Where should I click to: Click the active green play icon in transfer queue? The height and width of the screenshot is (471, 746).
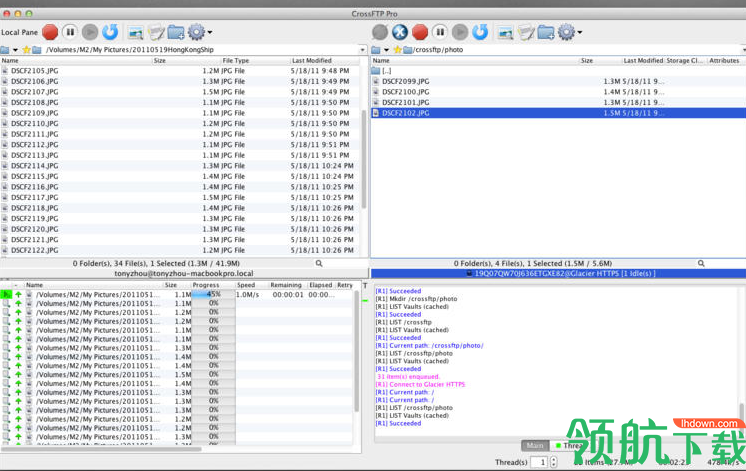coord(6,294)
